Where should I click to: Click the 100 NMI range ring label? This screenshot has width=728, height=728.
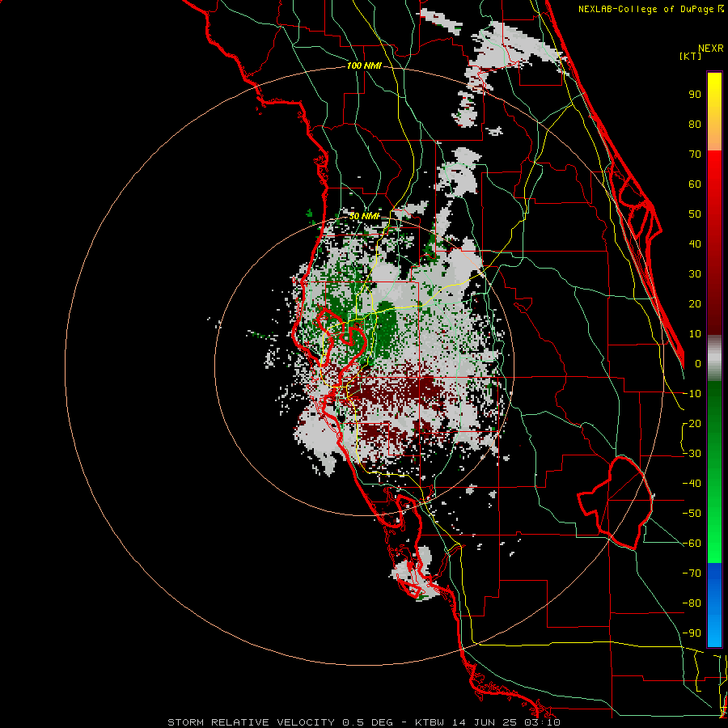tap(363, 66)
